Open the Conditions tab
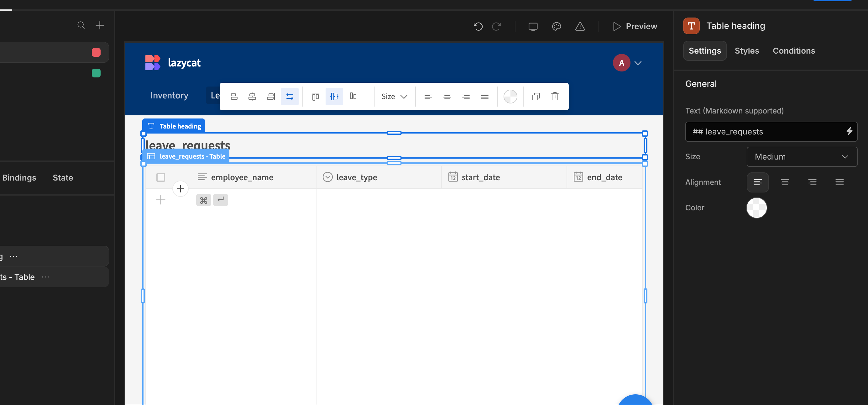The width and height of the screenshot is (868, 405). point(793,51)
